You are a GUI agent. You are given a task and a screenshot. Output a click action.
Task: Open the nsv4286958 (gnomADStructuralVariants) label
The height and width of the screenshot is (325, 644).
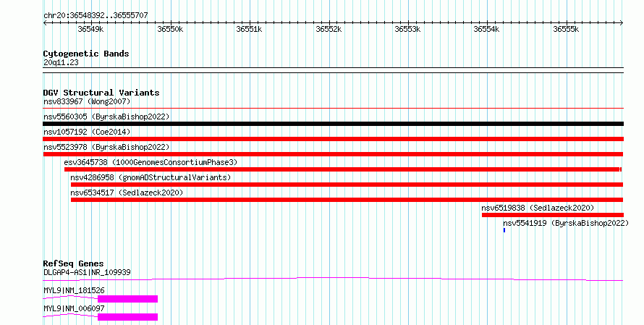151,177
